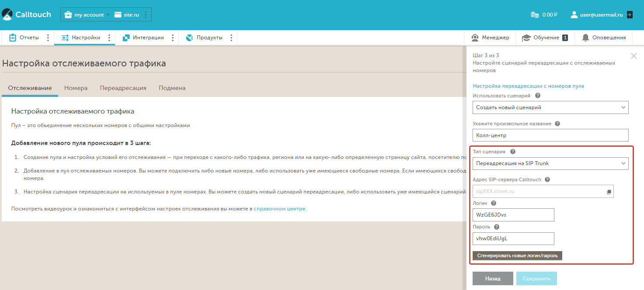644x290 pixels.
Task: Click Сгенерировать новые логин/пароль button
Action: [517, 255]
